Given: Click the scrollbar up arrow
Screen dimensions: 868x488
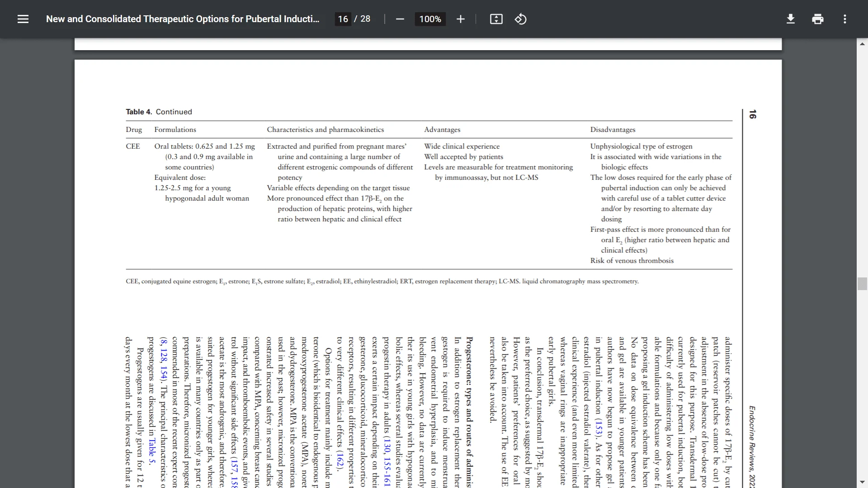Looking at the screenshot, I should click(862, 44).
